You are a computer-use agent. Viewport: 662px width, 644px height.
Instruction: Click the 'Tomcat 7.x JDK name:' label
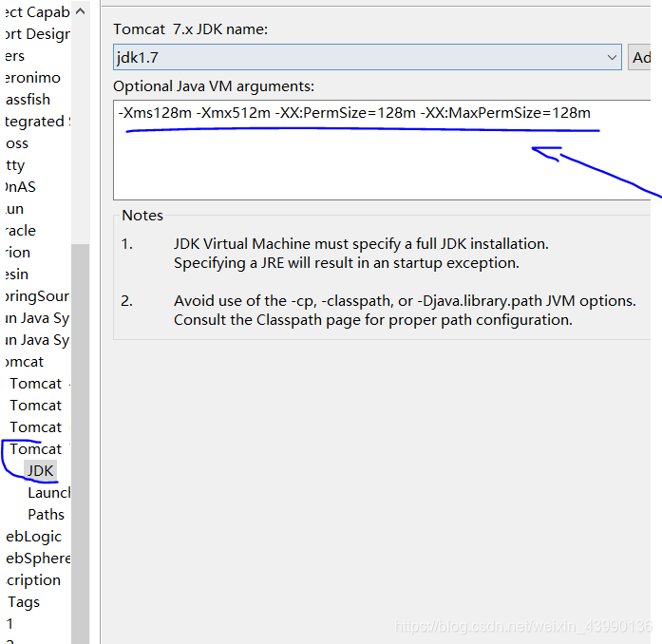pyautogui.click(x=190, y=29)
